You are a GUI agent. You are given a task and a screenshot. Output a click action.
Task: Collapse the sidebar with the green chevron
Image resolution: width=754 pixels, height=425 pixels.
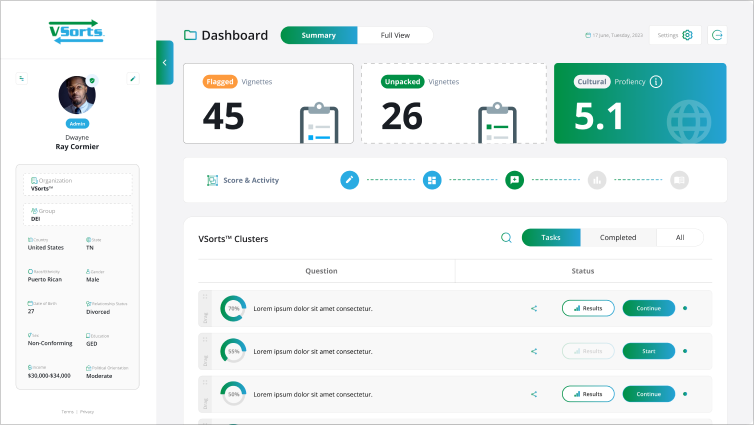164,62
